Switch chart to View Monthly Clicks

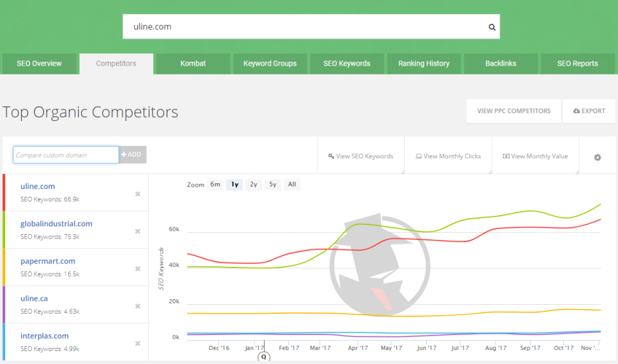[448, 156]
